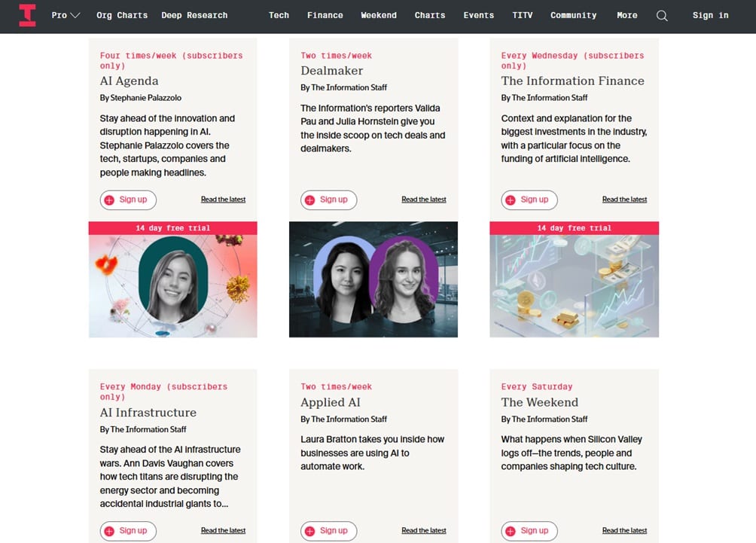
Task: Read the latest Dealmaker issue
Action: (424, 199)
